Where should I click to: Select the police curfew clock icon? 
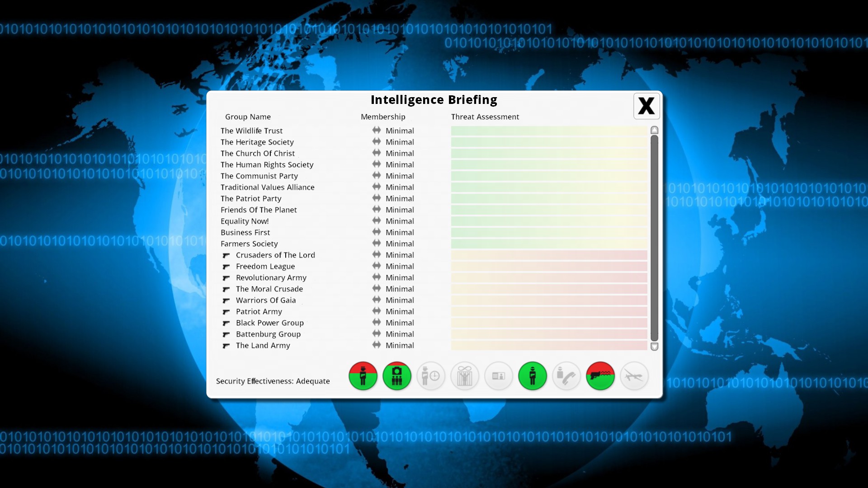click(x=430, y=376)
